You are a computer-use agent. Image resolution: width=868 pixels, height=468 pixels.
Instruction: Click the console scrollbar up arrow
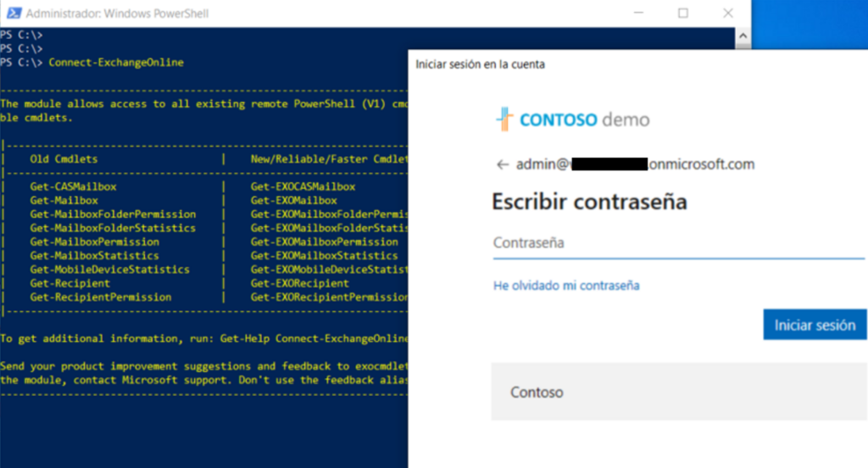(x=743, y=36)
